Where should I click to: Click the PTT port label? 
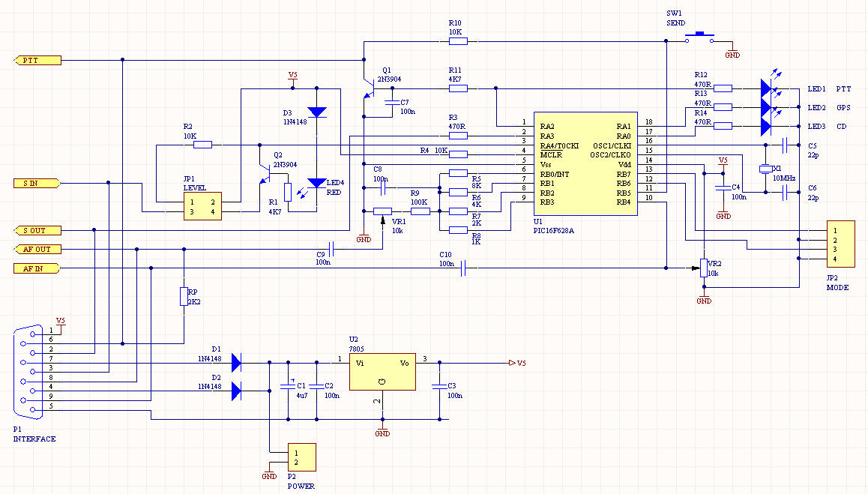[x=37, y=61]
